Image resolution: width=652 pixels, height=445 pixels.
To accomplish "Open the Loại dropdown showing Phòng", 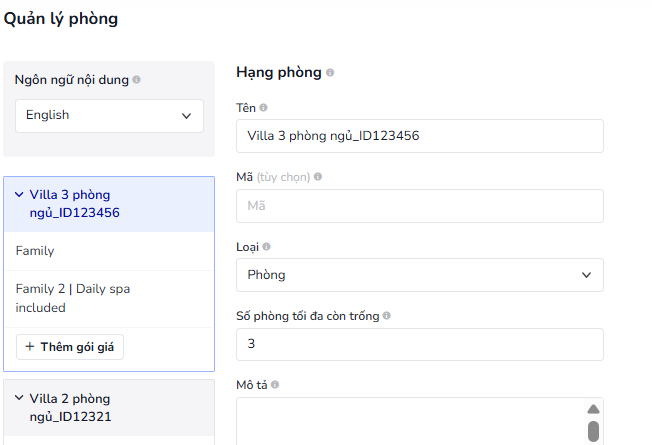I will pos(420,275).
